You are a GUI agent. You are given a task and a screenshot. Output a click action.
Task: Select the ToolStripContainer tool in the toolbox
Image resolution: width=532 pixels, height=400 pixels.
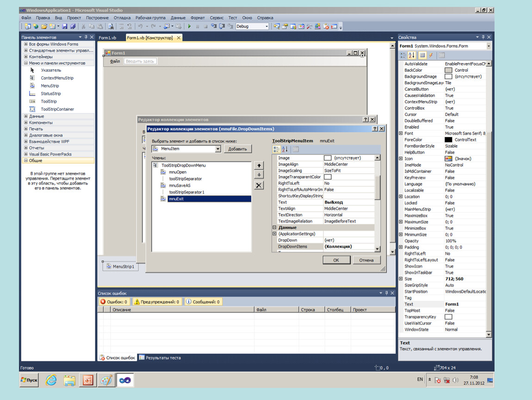pos(57,109)
